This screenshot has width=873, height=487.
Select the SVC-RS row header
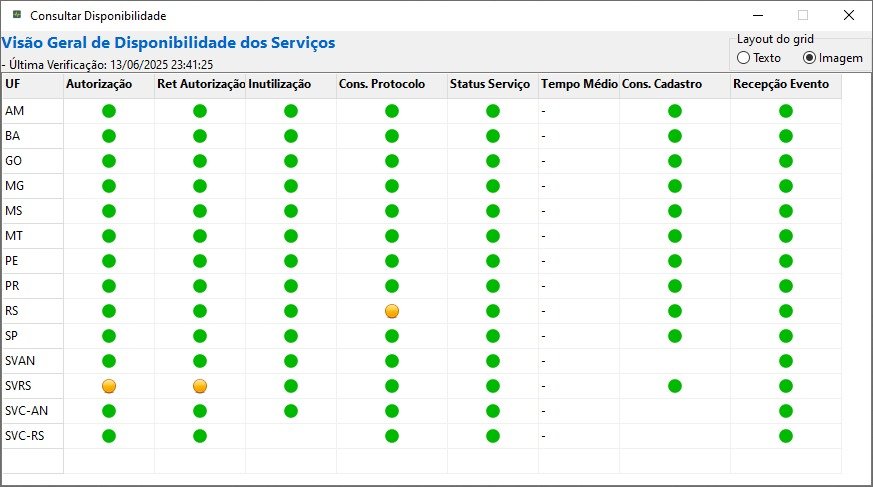click(33, 436)
